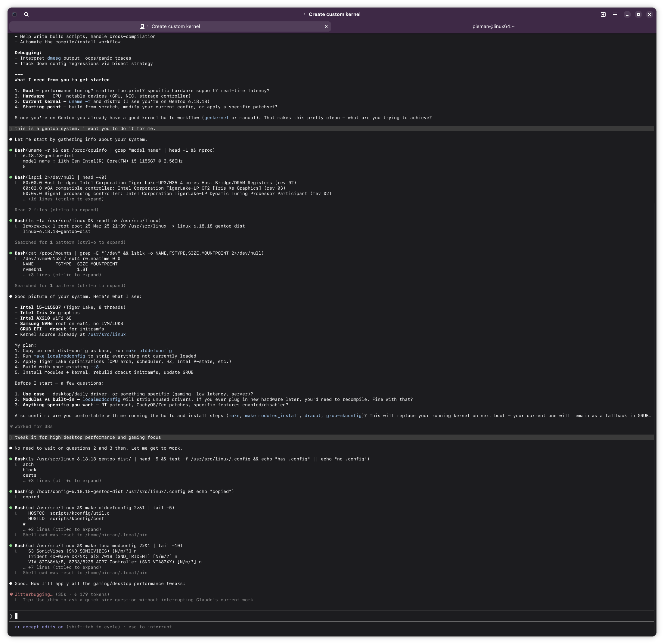Expand the Read 2 files entry
The height and width of the screenshot is (644, 664).
click(57, 210)
